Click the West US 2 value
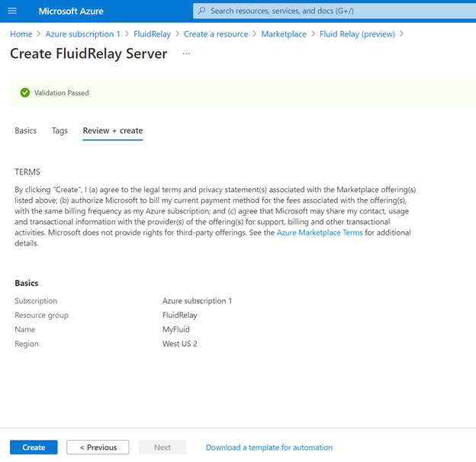 click(180, 344)
